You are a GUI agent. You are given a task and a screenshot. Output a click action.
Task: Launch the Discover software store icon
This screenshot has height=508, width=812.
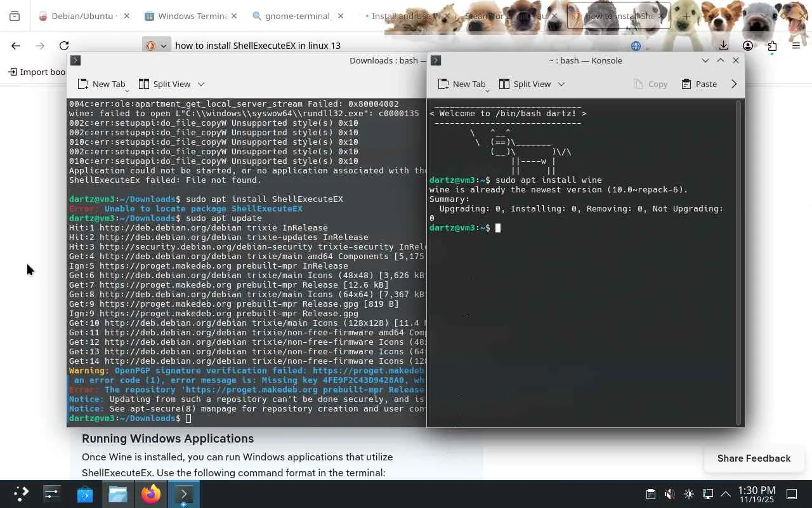[85, 493]
